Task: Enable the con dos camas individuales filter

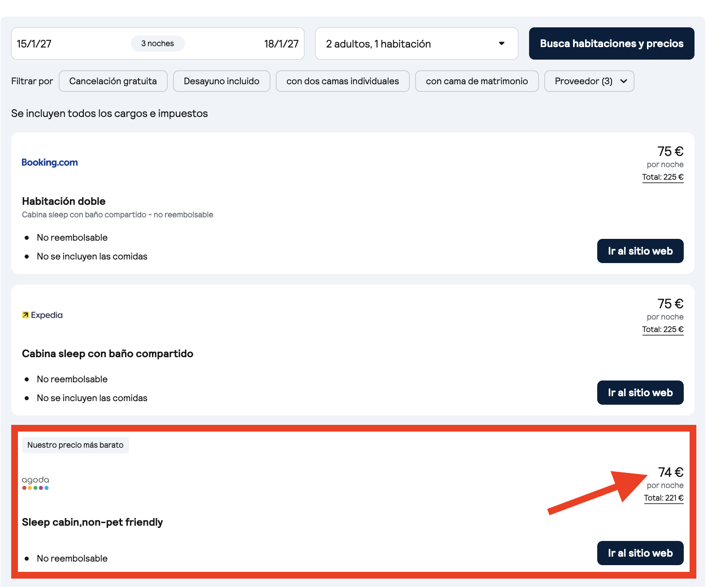Action: 343,81
